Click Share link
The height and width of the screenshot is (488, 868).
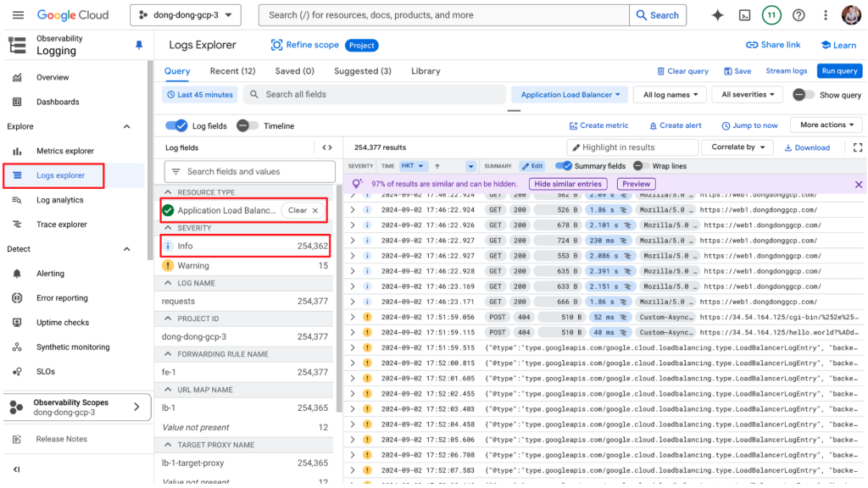tap(773, 45)
